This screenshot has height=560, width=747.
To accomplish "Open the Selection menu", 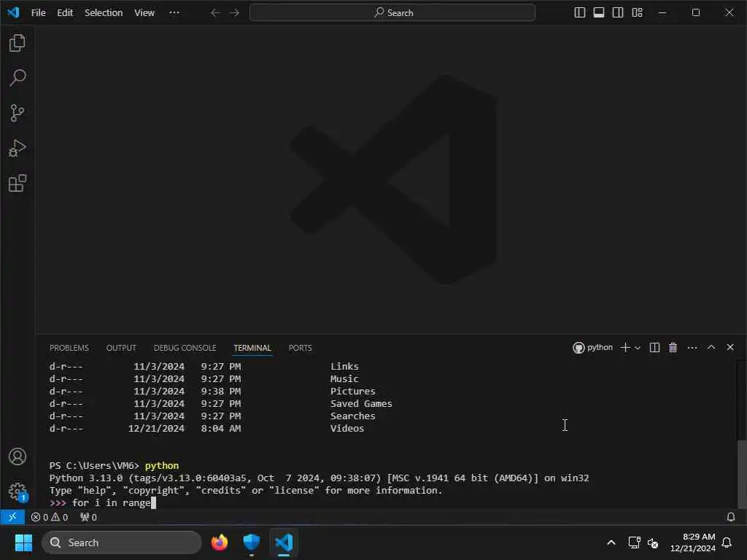I will tap(104, 13).
